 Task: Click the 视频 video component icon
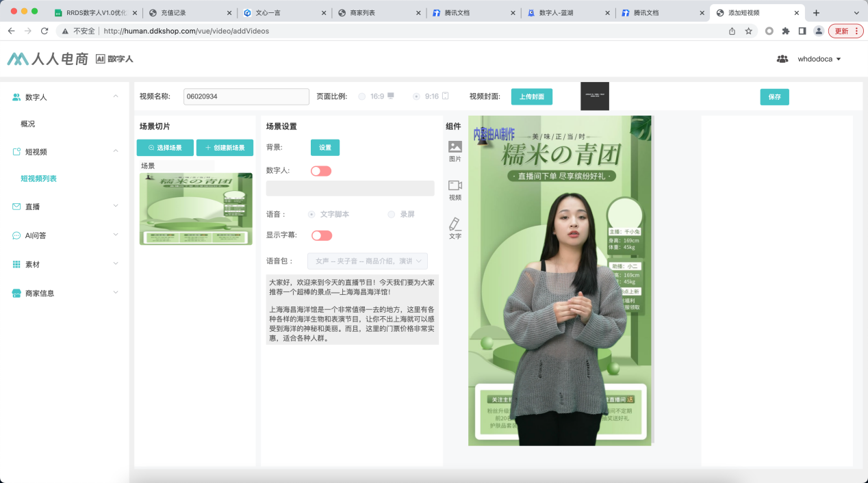455,186
